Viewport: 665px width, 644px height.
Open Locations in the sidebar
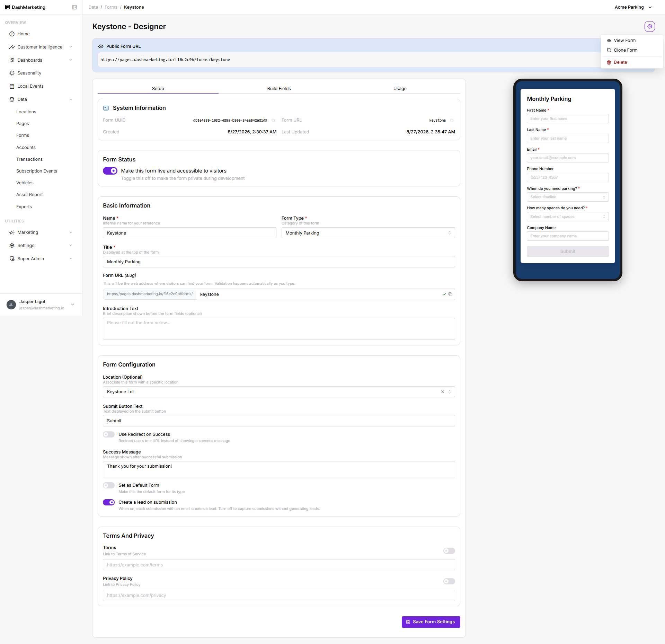(x=26, y=112)
